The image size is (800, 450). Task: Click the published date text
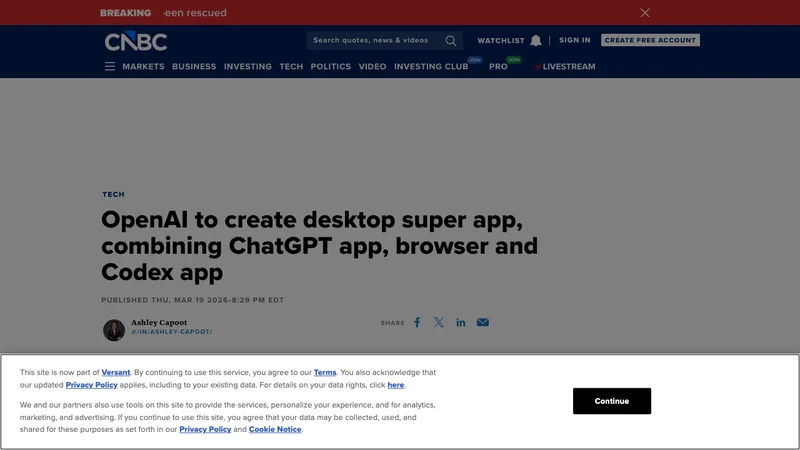click(x=192, y=300)
